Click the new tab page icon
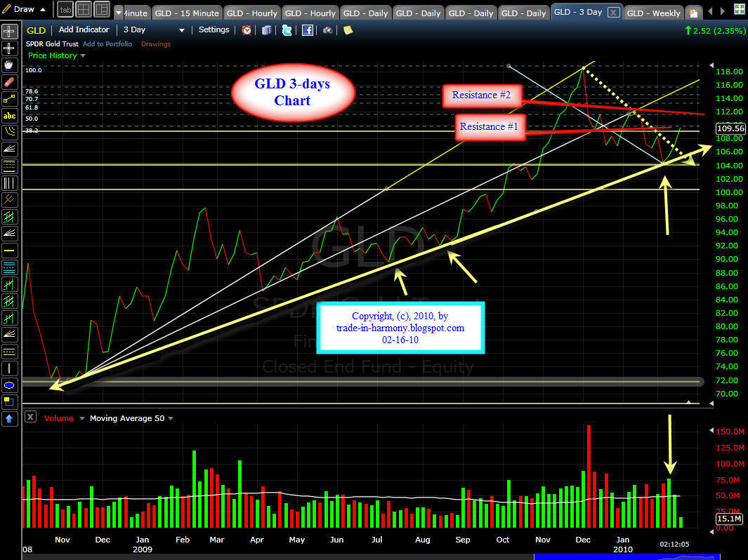The height and width of the screenshot is (560, 748). point(694,13)
